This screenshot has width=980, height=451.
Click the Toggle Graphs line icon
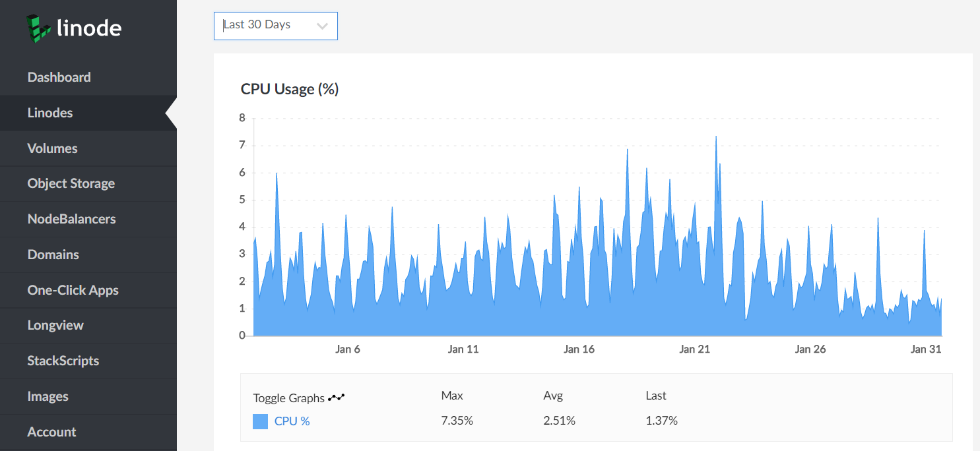tap(337, 398)
